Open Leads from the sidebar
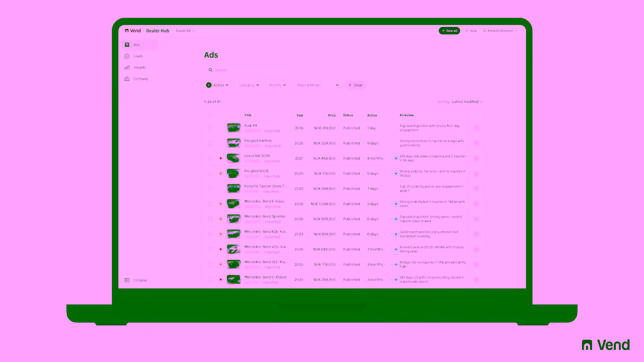This screenshot has width=644, height=362. (x=140, y=56)
